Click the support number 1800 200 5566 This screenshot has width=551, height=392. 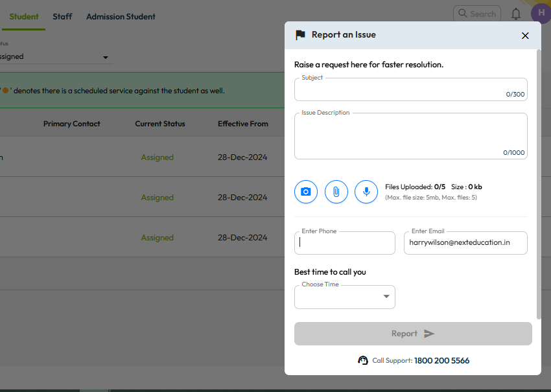[x=441, y=360]
